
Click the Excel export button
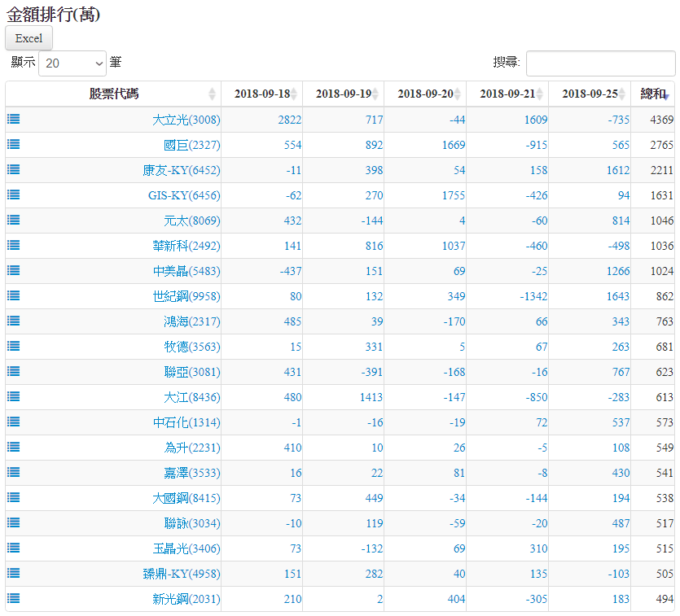click(x=29, y=38)
